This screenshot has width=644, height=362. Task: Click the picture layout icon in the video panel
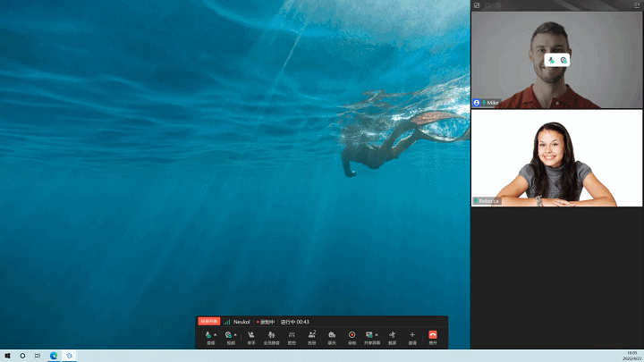click(x=477, y=5)
